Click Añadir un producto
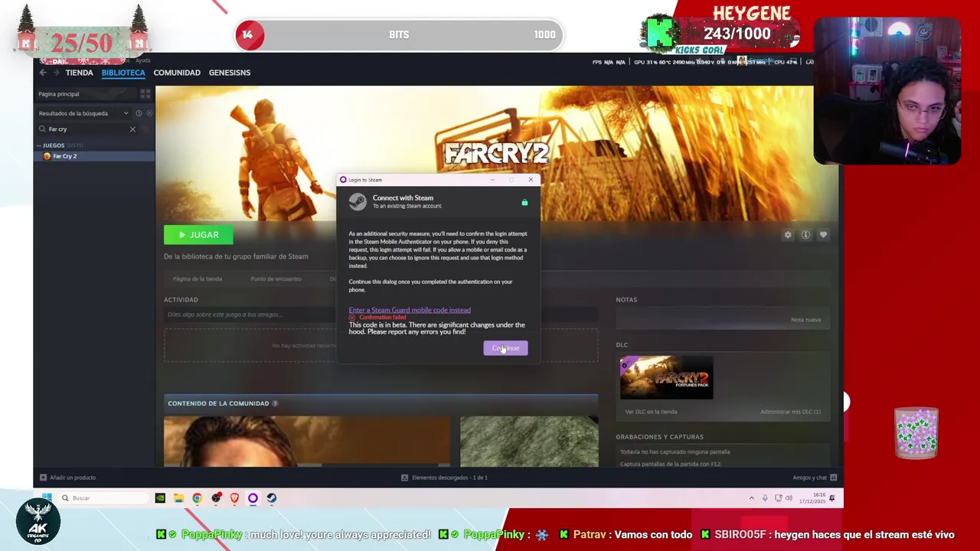 coord(68,478)
